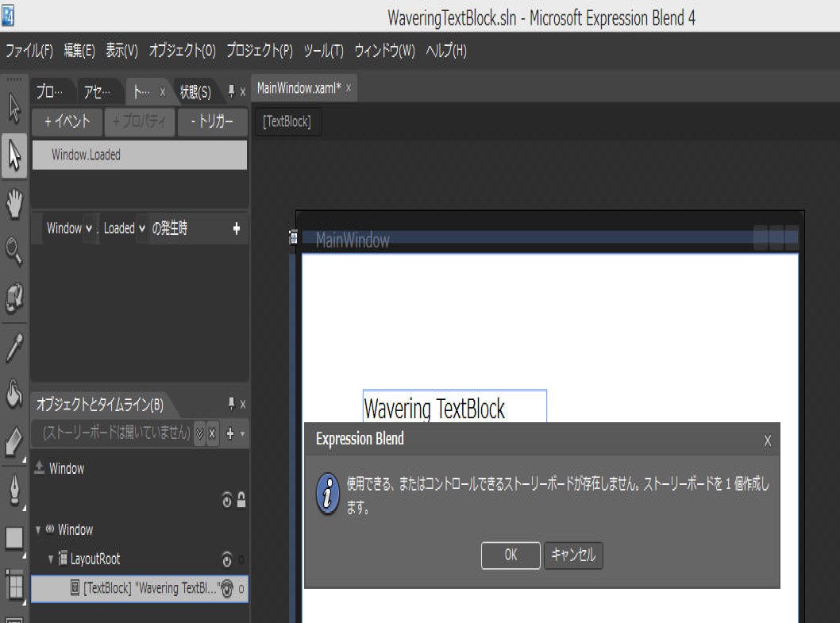Viewport: 840px width, 623px height.
Task: Select the Selection arrow tool
Action: (x=13, y=108)
